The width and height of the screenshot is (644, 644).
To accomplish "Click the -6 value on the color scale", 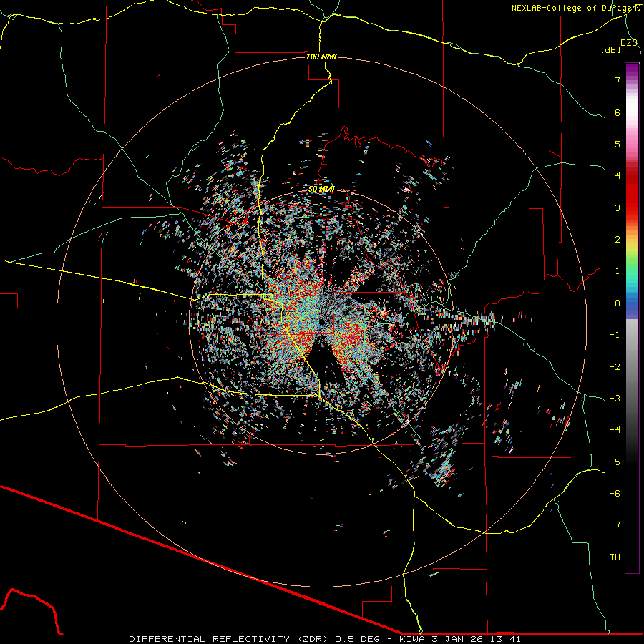I will (x=615, y=494).
